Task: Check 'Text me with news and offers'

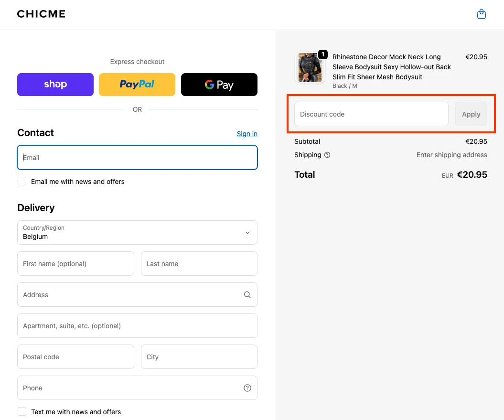Action: pyautogui.click(x=22, y=411)
